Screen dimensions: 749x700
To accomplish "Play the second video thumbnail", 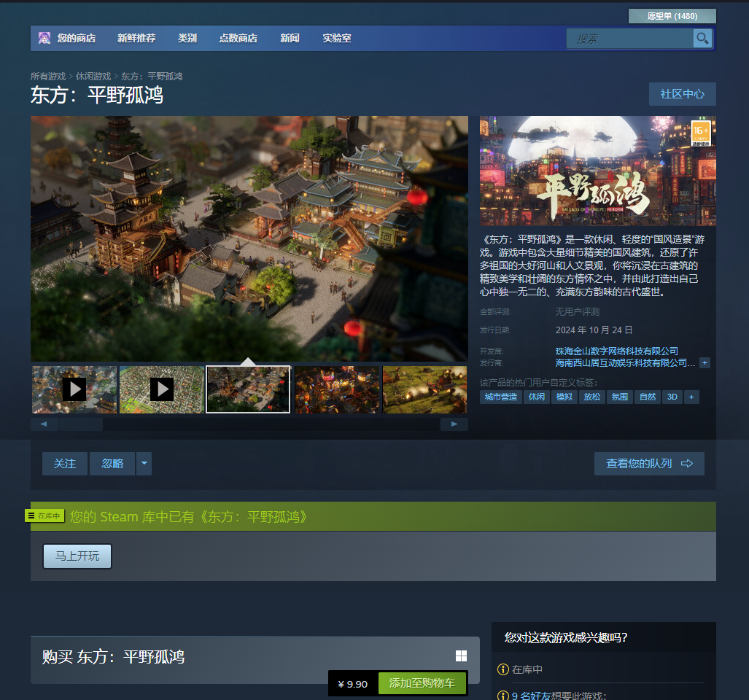I will (x=161, y=389).
